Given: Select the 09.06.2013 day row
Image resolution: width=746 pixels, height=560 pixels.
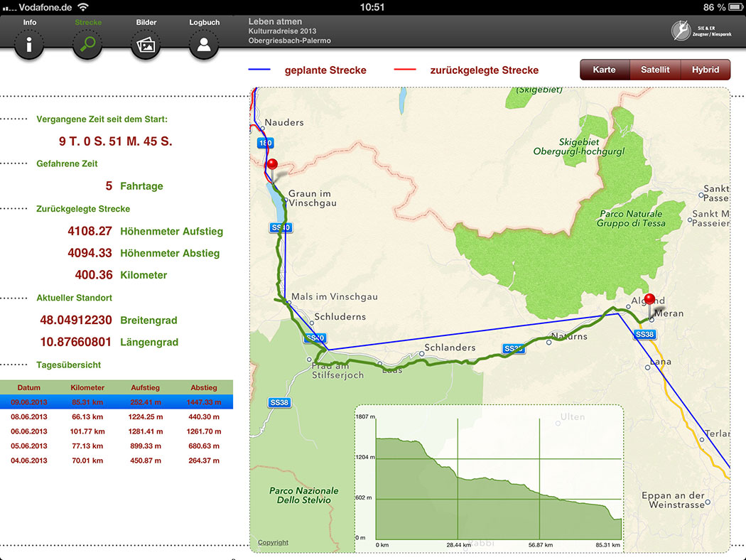Looking at the screenshot, I should 117,402.
